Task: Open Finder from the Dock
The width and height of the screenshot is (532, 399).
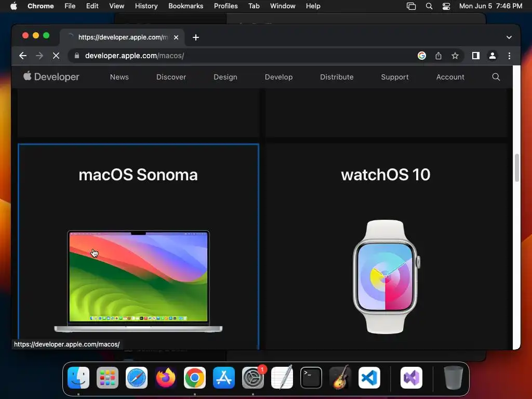Action: [x=78, y=378]
